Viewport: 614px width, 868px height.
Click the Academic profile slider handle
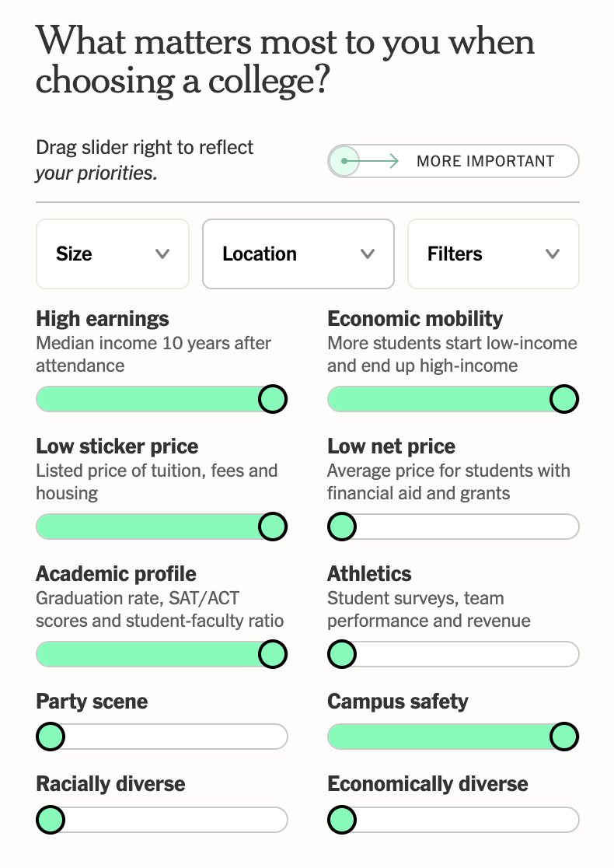[x=272, y=654]
